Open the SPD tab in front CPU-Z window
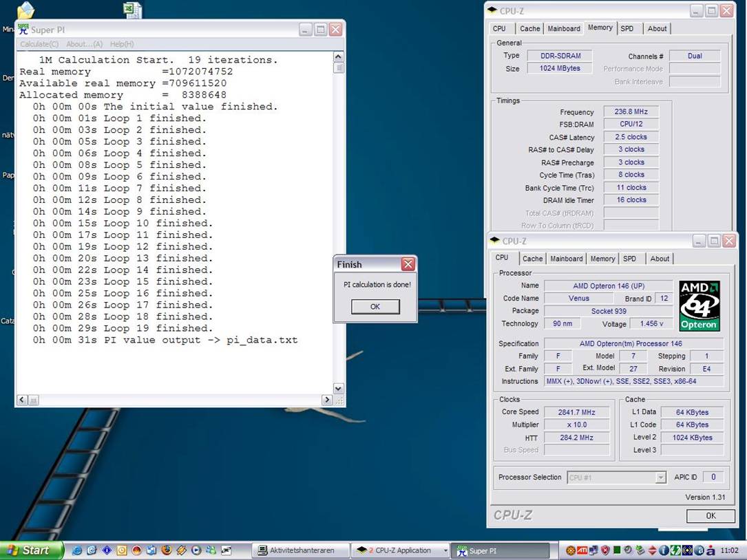 point(629,259)
